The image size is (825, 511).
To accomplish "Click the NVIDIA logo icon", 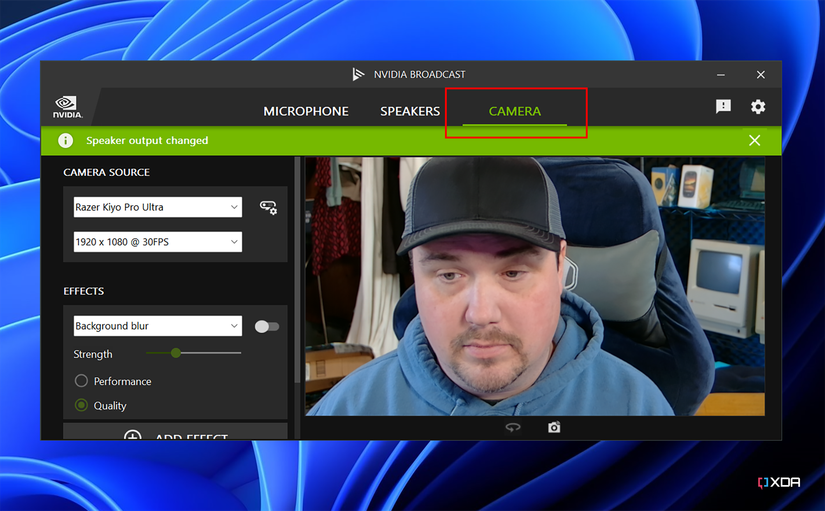I will click(67, 107).
